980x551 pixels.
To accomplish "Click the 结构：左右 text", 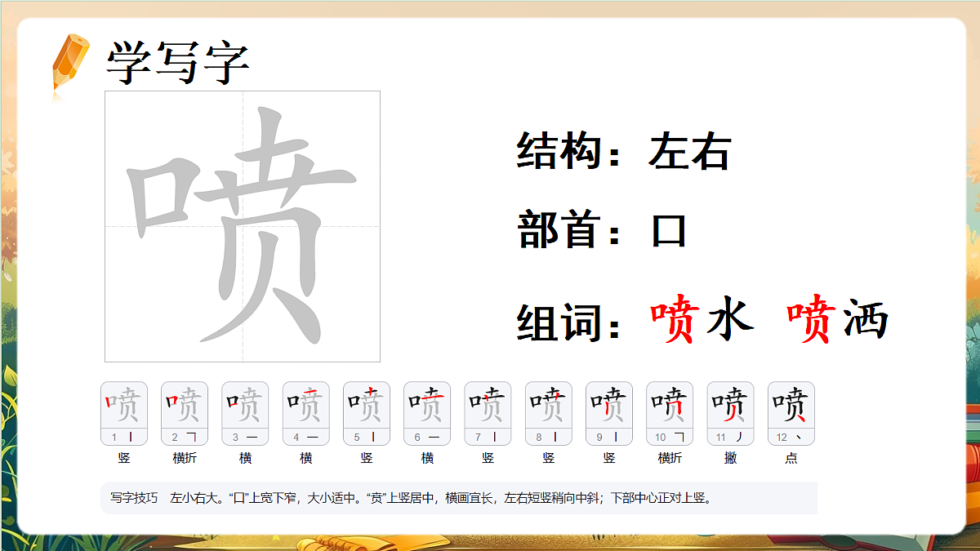I will coord(624,152).
